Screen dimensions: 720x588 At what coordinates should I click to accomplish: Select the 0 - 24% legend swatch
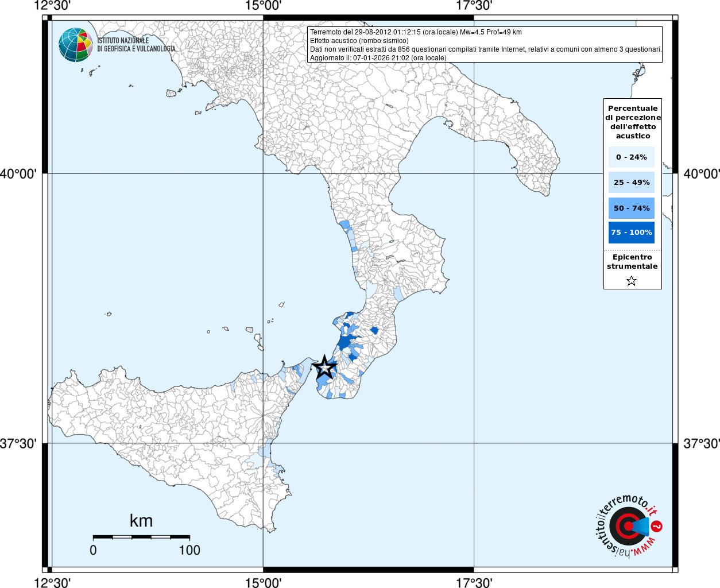(631, 157)
